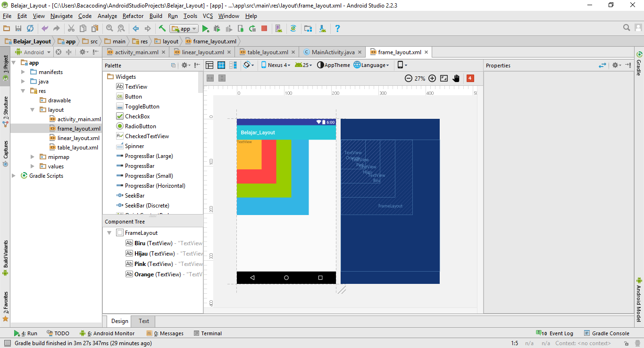Switch to the MainActivity.java tab
The image size is (644, 348).
point(333,52)
